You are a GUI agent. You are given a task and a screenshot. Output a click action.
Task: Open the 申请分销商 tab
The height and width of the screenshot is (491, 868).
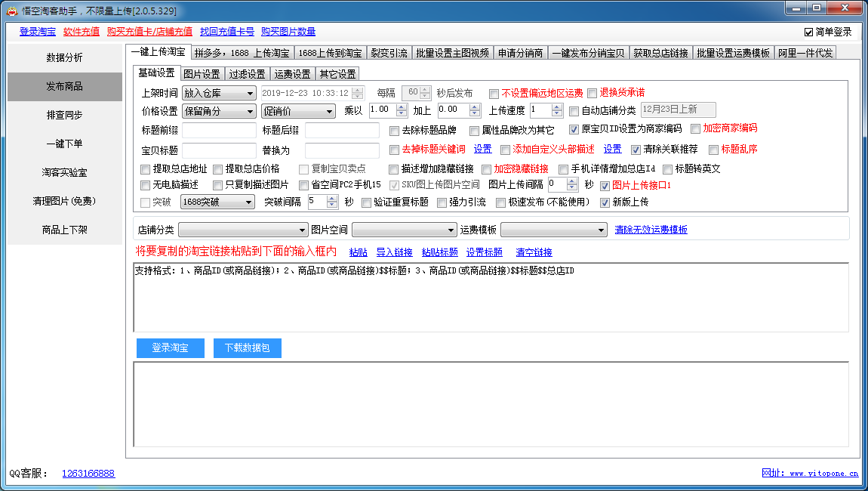[520, 53]
